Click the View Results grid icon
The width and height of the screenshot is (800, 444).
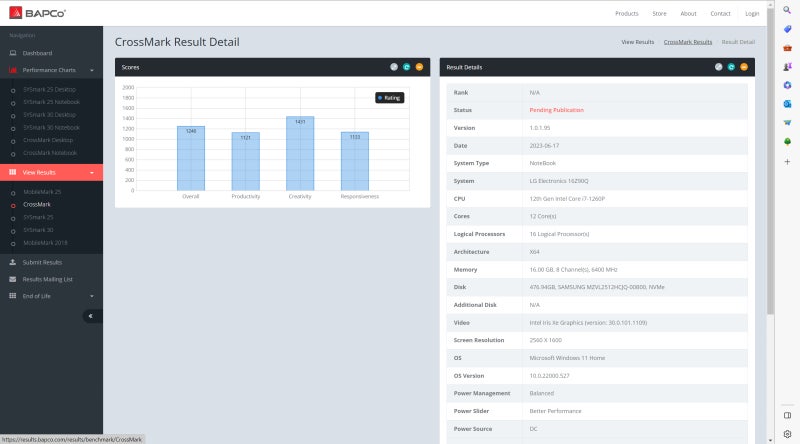[13, 172]
